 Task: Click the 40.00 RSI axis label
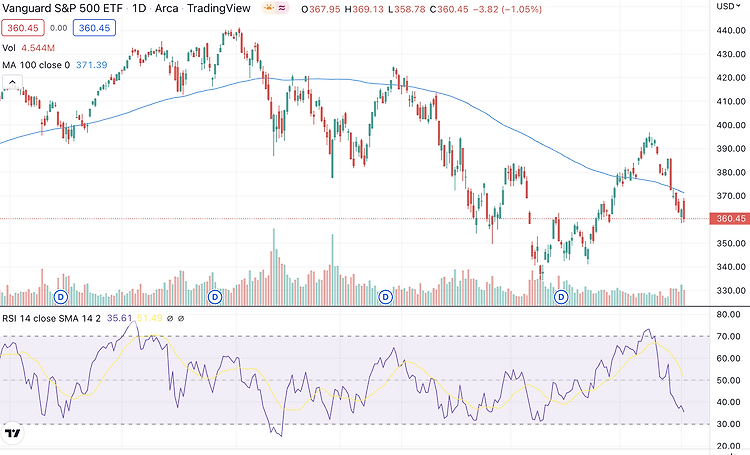click(x=728, y=402)
